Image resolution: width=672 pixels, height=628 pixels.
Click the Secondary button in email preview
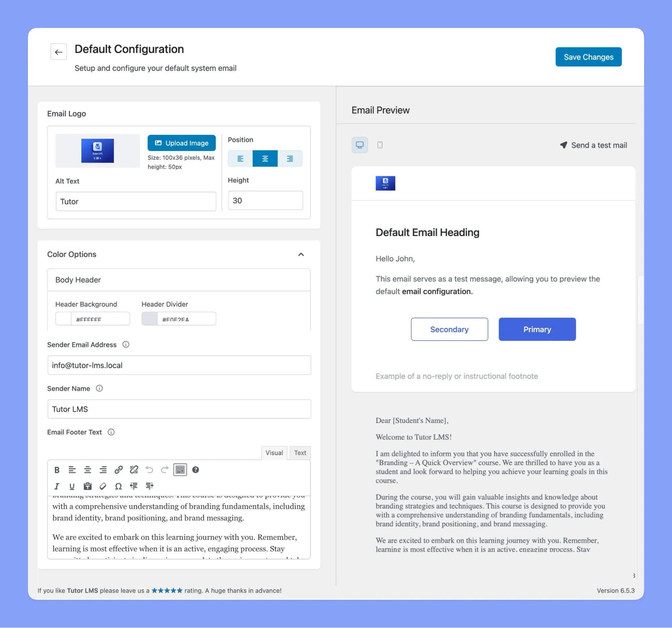pos(449,329)
